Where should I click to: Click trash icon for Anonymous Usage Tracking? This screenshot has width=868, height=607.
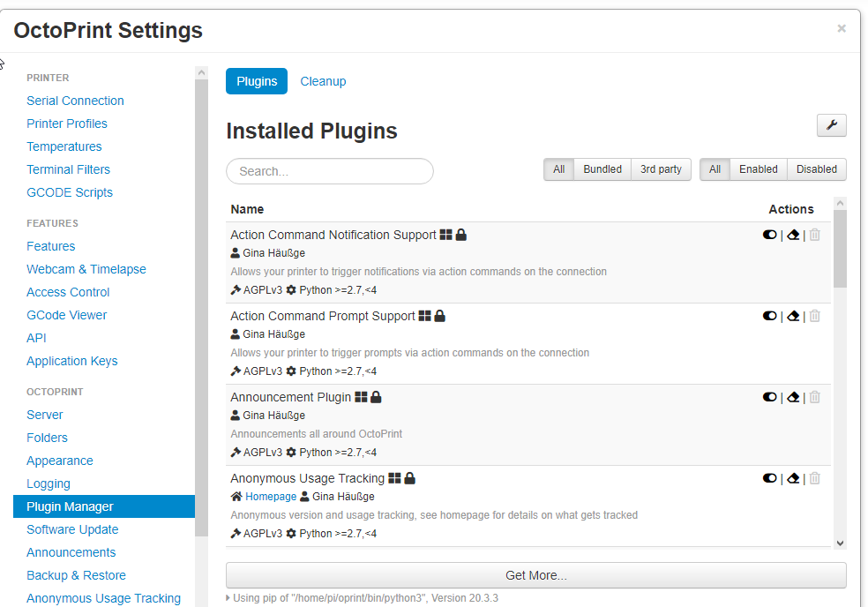(x=814, y=478)
